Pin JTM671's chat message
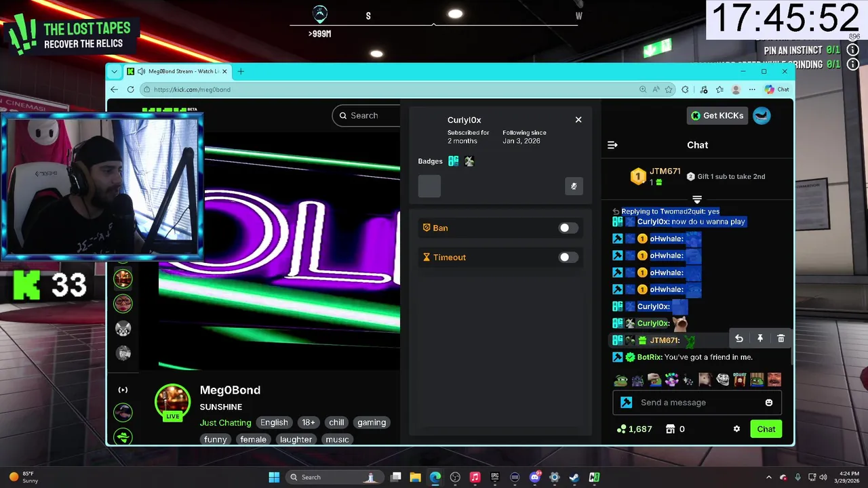Viewport: 868px width, 488px height. pos(760,338)
